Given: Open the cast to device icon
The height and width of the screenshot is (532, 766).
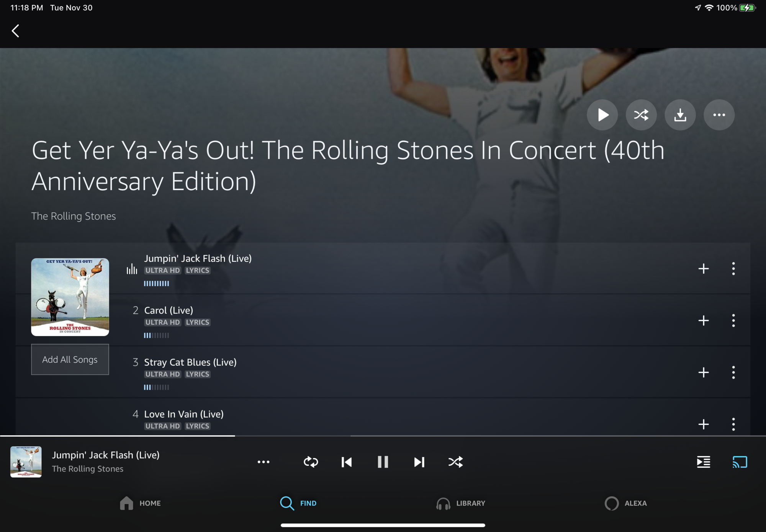Looking at the screenshot, I should pos(740,462).
